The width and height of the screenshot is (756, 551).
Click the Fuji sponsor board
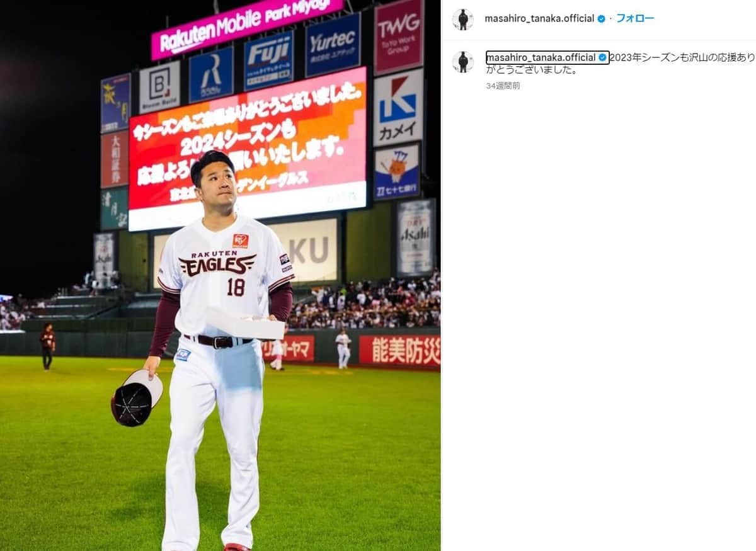pos(268,60)
